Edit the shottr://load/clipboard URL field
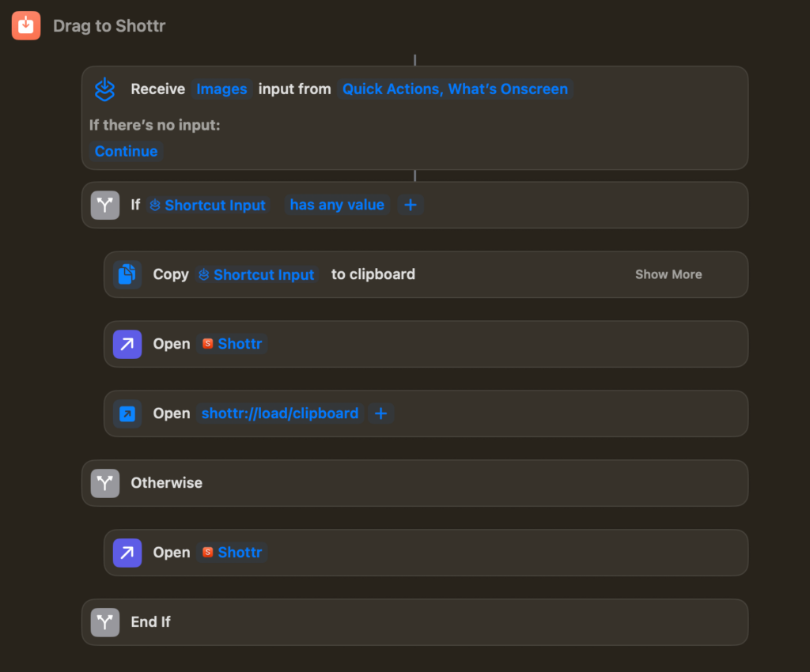 pos(280,413)
